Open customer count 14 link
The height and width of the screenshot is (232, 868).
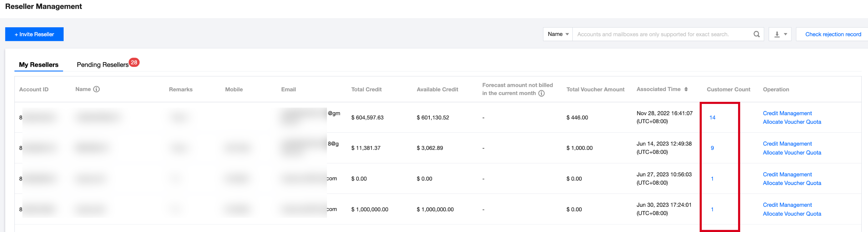coord(712,117)
